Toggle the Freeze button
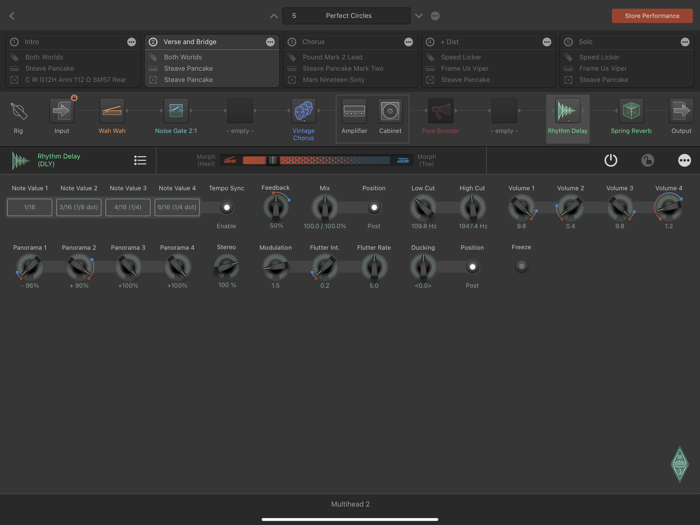The image size is (700, 525). tap(521, 266)
